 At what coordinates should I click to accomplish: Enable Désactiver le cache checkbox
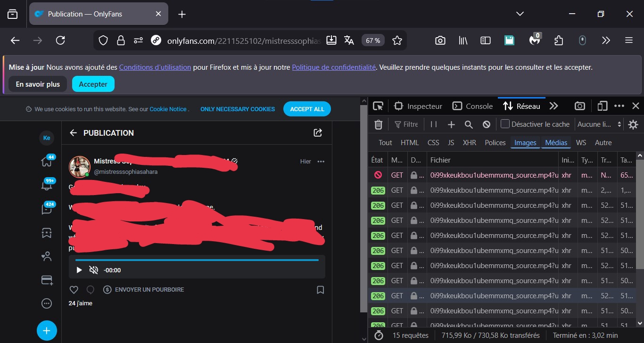click(505, 124)
